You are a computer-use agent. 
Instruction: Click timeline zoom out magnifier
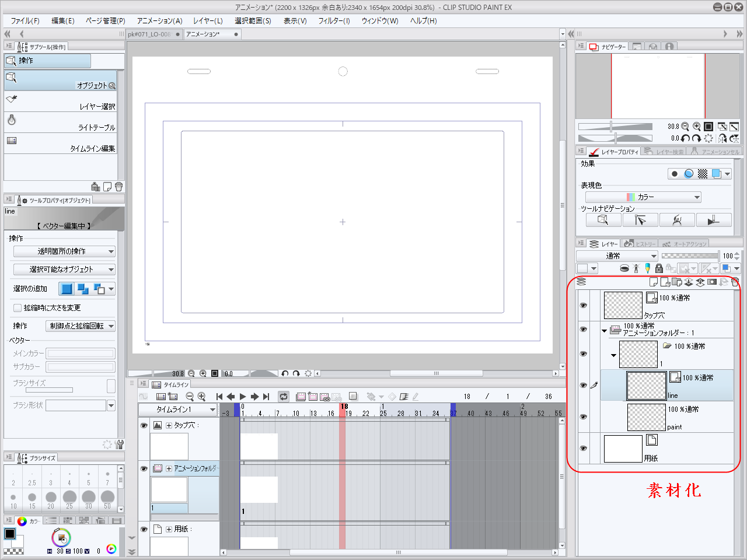[190, 397]
